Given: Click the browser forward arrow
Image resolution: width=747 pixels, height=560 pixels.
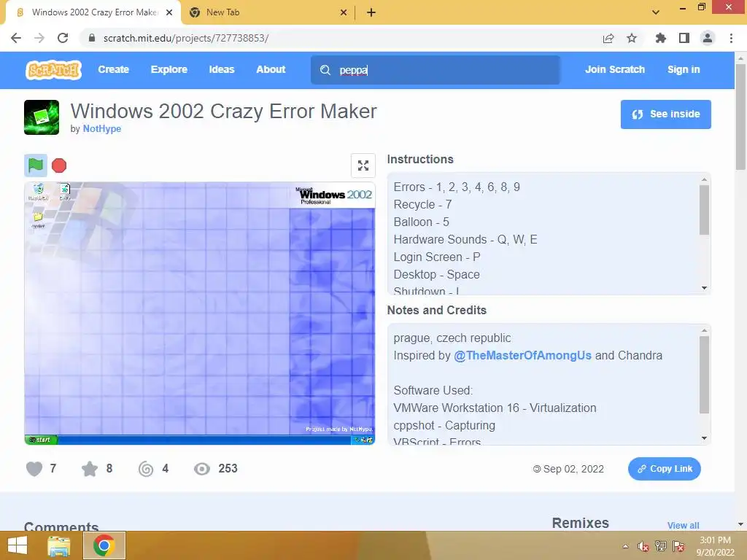Looking at the screenshot, I should [x=39, y=38].
